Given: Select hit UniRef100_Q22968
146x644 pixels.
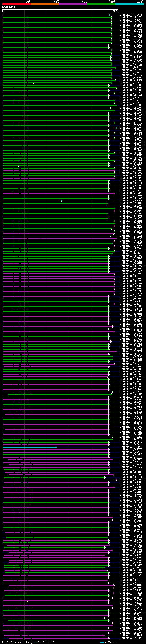Looking at the screenshot, I should click(131, 244).
